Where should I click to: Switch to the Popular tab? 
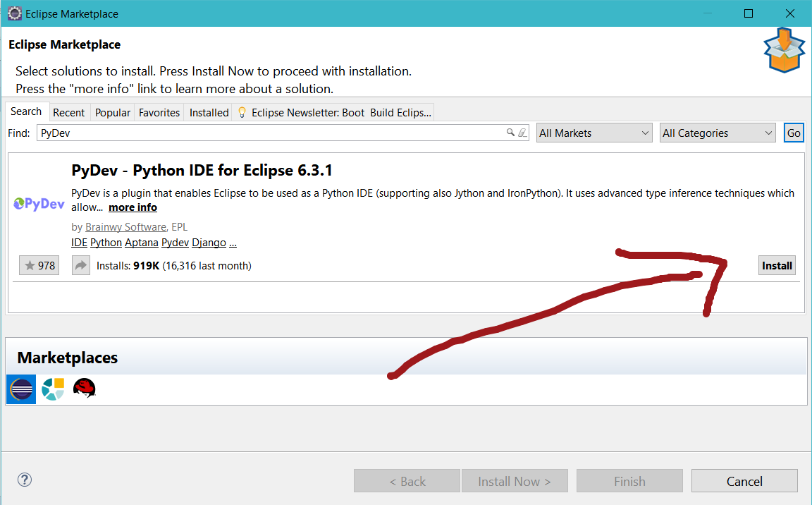point(113,112)
